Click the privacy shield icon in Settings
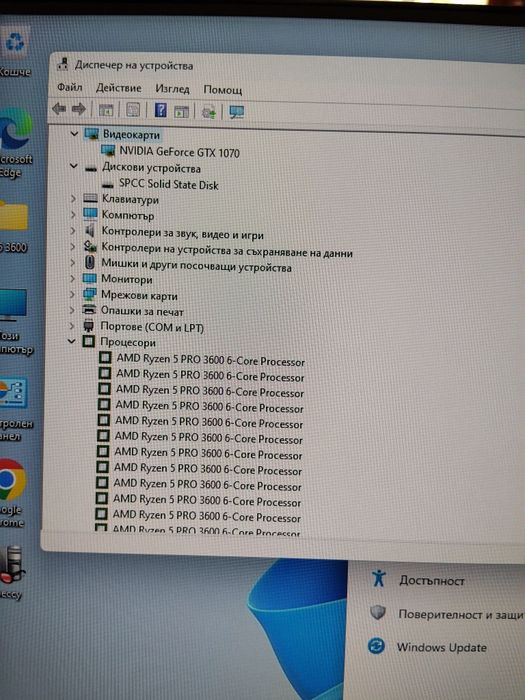This screenshot has width=525, height=700. tap(378, 612)
